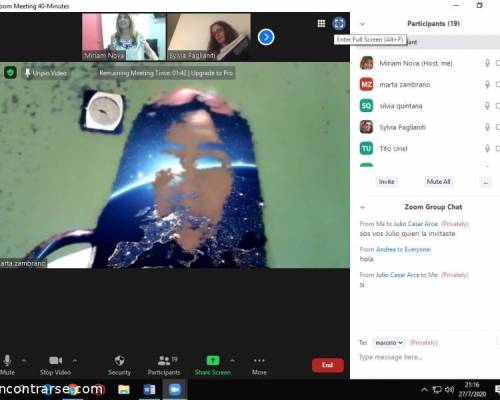Toggle marta zambrano's microphone icon

coord(487,84)
